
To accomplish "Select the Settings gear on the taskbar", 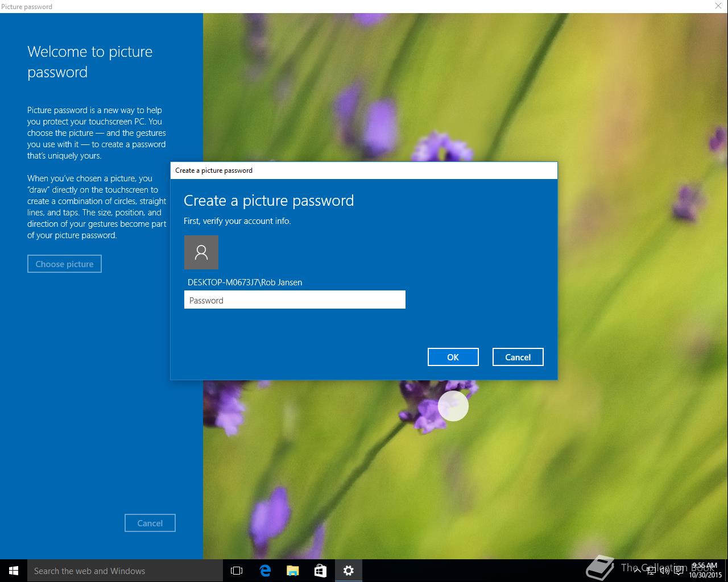I will 349,571.
